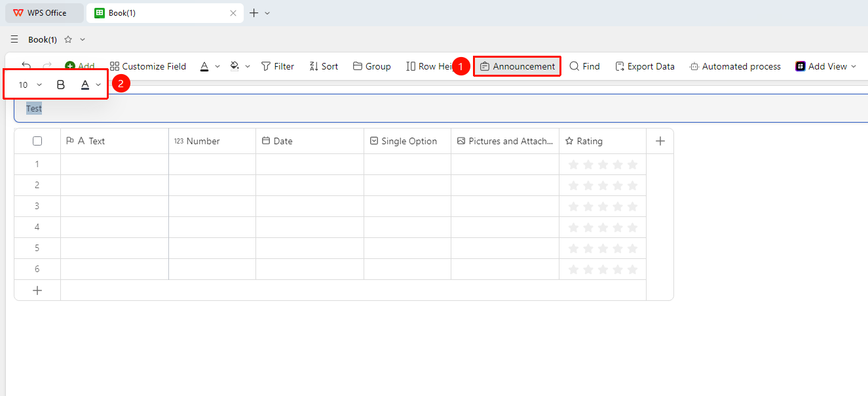The image size is (868, 396).
Task: Open the Add View dropdown arrow
Action: pos(854,66)
